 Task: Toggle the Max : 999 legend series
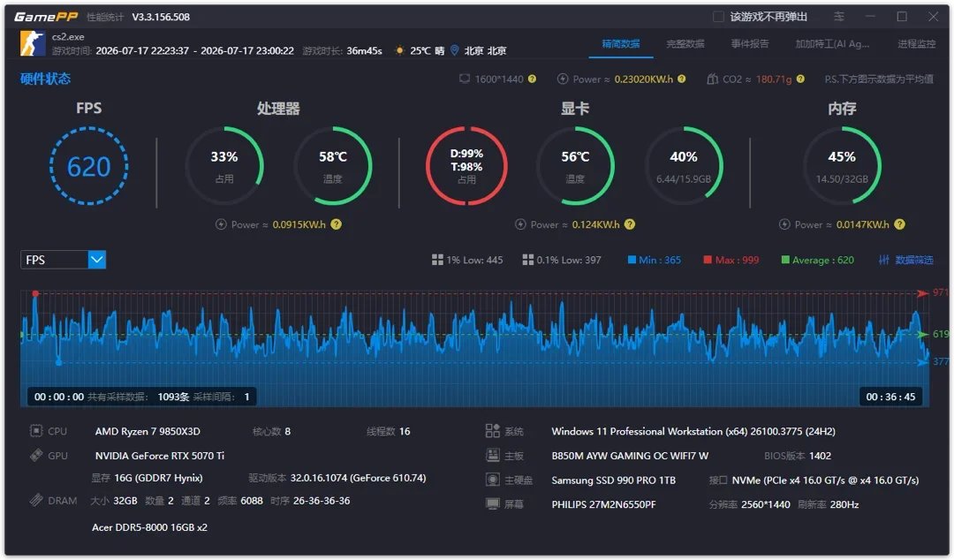pyautogui.click(x=731, y=260)
